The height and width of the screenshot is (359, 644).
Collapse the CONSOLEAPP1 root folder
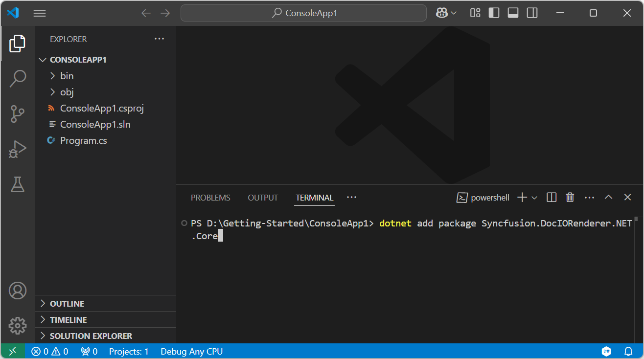click(x=106, y=60)
